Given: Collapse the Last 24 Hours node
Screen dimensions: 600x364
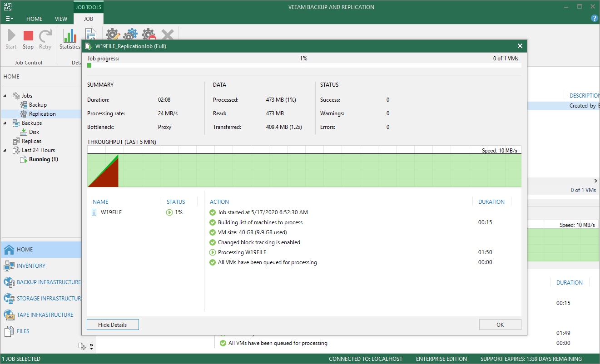Looking at the screenshot, I should [5, 150].
